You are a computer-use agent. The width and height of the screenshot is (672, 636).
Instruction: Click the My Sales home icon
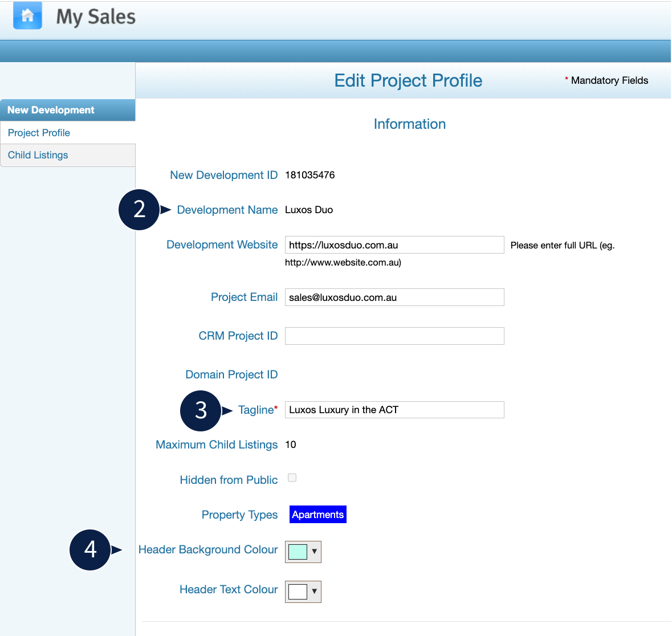(x=27, y=15)
